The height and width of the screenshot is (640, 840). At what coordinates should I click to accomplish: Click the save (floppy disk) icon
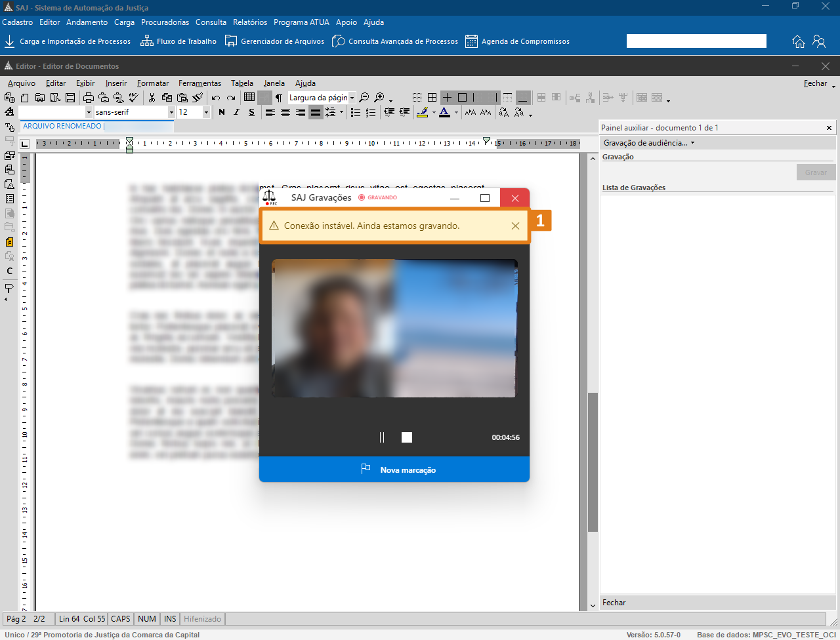pyautogui.click(x=70, y=98)
